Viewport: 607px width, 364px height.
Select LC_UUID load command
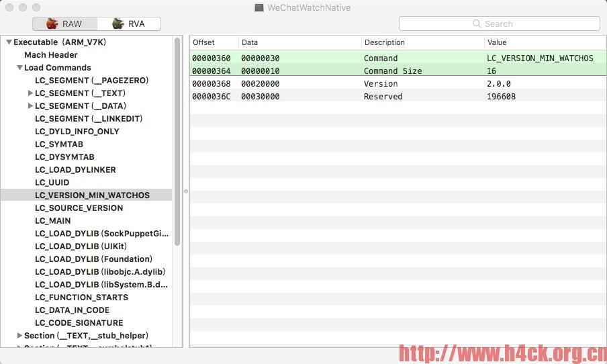pyautogui.click(x=52, y=183)
